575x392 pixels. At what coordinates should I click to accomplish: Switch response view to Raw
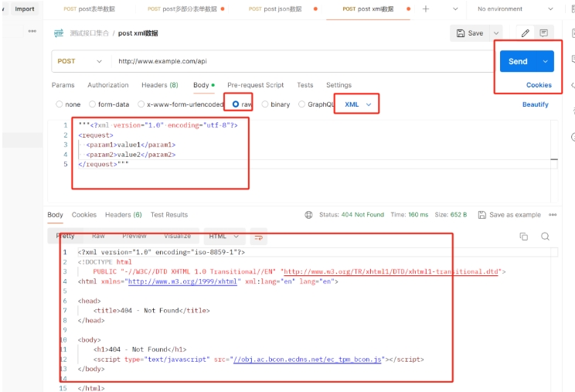coord(98,236)
